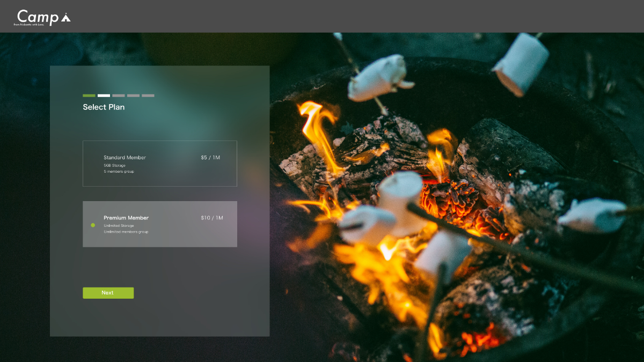Click the $10 / 1M price
644x362 pixels.
click(x=211, y=218)
